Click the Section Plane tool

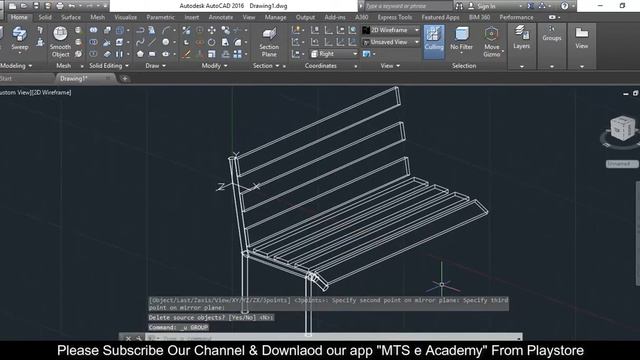269,42
